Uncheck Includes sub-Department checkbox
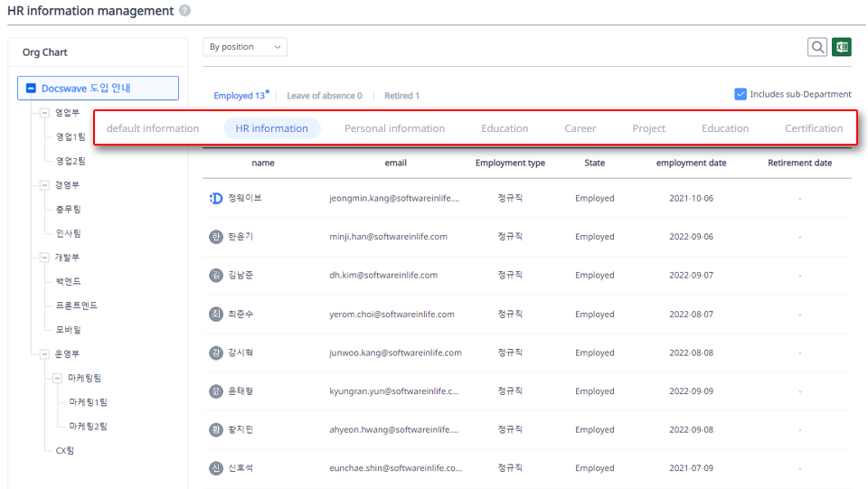The width and height of the screenshot is (868, 489). [741, 94]
